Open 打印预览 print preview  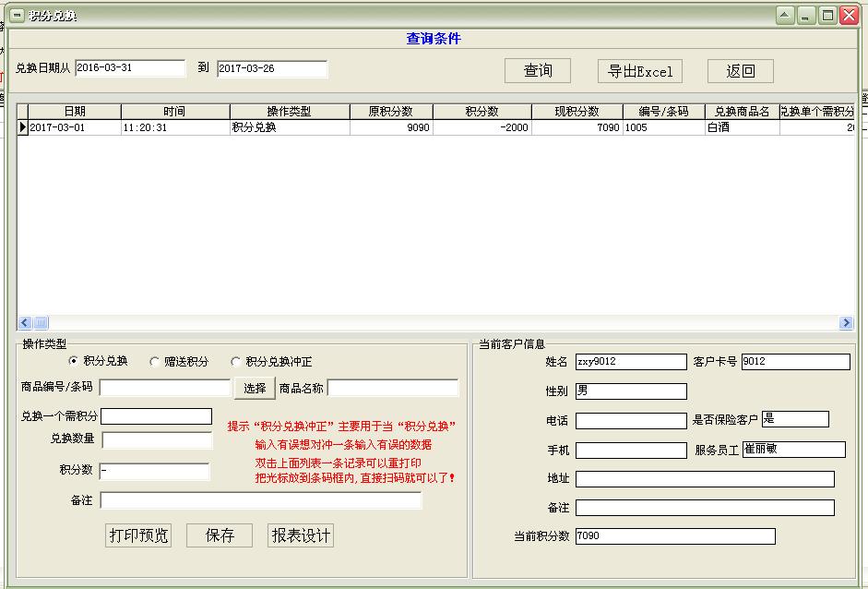(139, 535)
